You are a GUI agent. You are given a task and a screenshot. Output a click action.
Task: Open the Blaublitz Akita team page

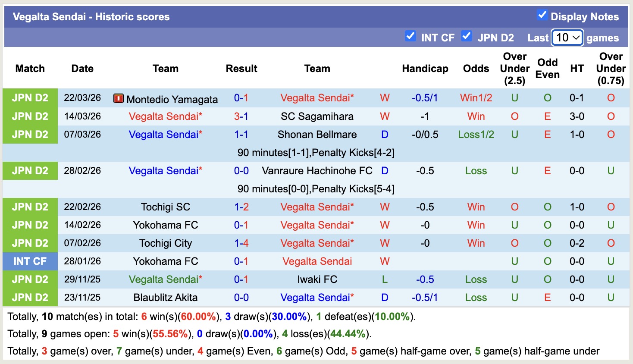[166, 297]
